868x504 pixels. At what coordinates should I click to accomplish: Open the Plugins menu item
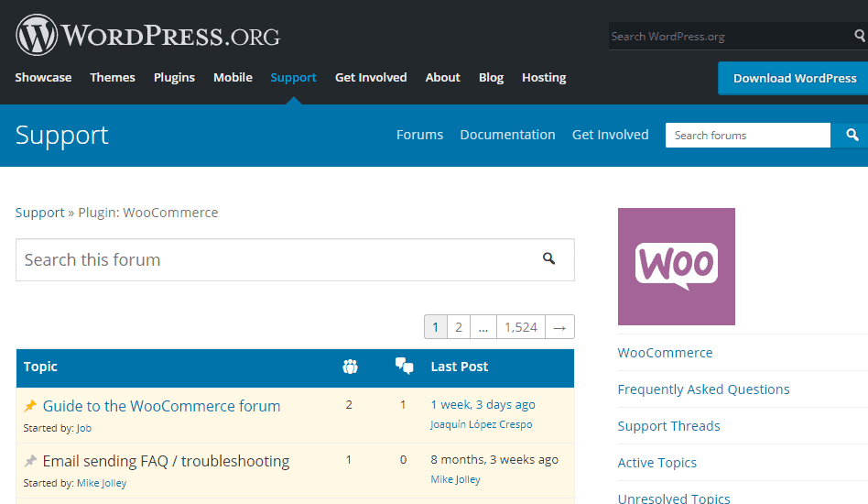[x=174, y=78]
